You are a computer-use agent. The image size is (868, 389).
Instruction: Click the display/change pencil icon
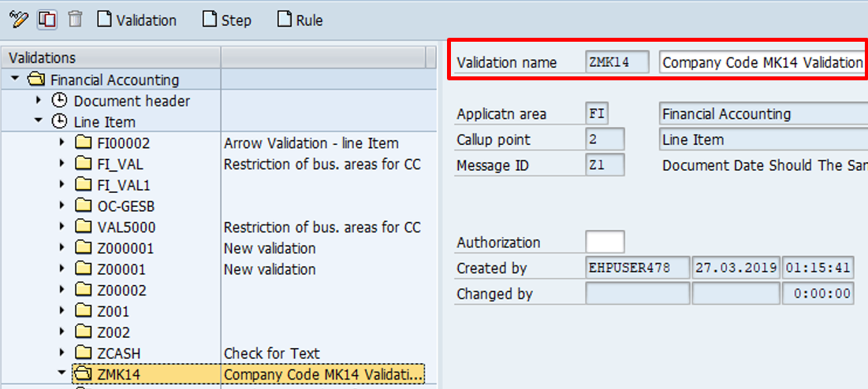[17, 19]
